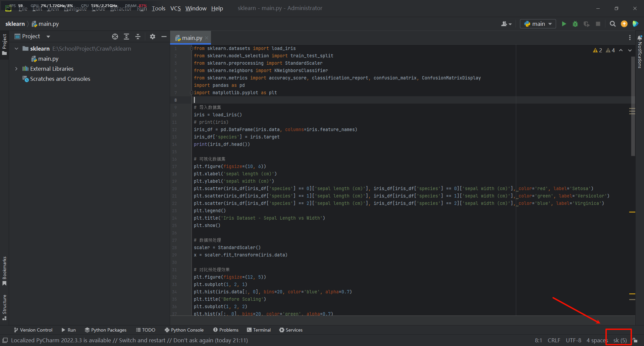Open Project tool window side tab

point(4,45)
